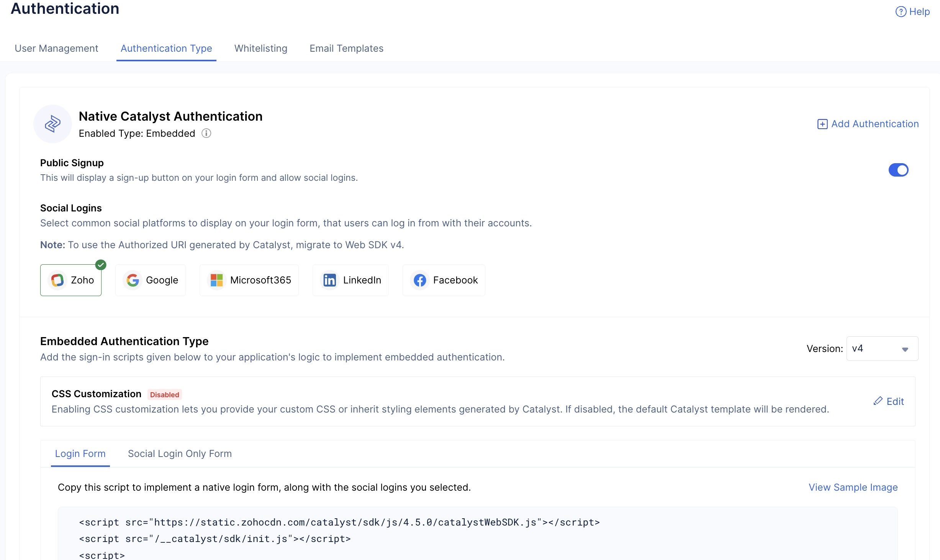Select the Login Form tab

[x=80, y=454]
